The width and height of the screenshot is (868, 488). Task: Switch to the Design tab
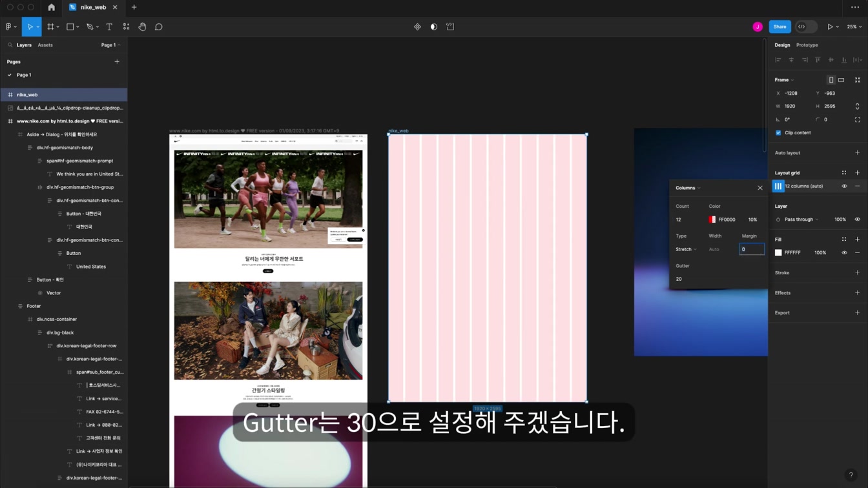(782, 45)
